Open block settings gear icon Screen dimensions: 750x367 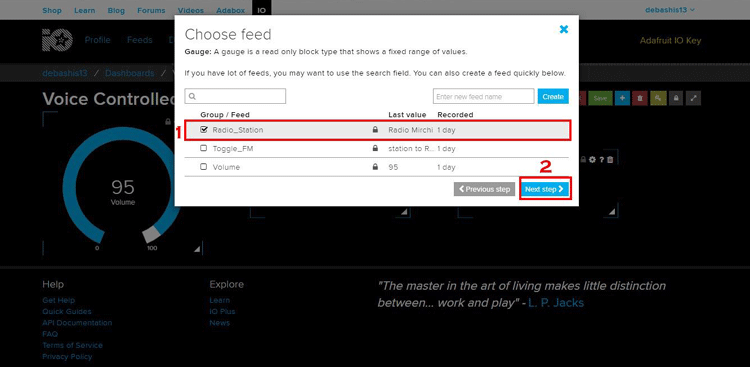click(x=593, y=159)
